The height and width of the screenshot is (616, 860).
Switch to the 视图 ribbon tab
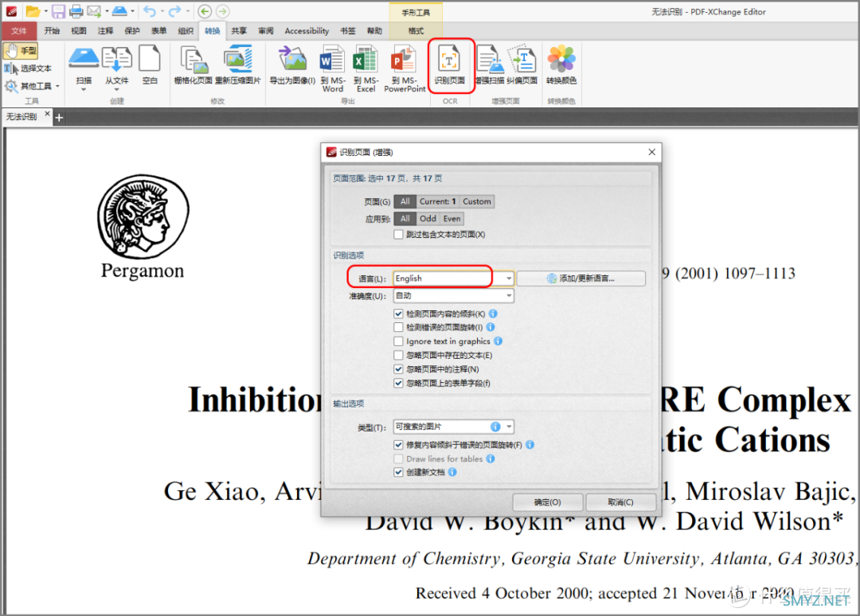pyautogui.click(x=78, y=31)
